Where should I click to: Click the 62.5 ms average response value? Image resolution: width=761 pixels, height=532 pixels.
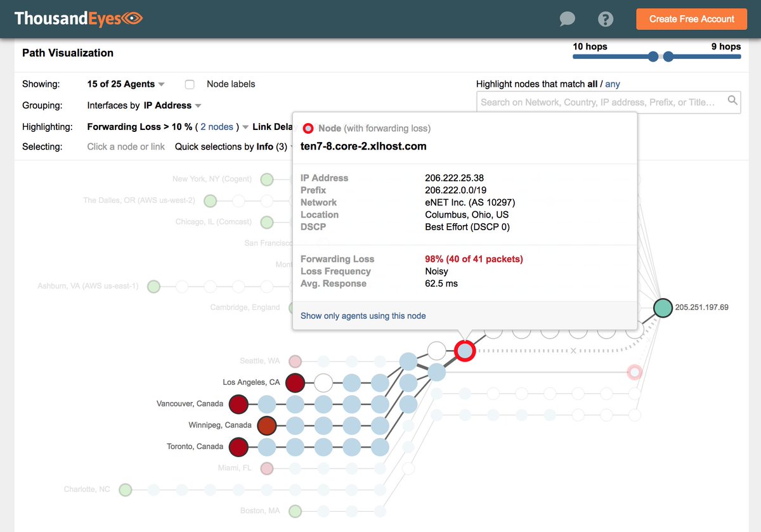coord(441,283)
